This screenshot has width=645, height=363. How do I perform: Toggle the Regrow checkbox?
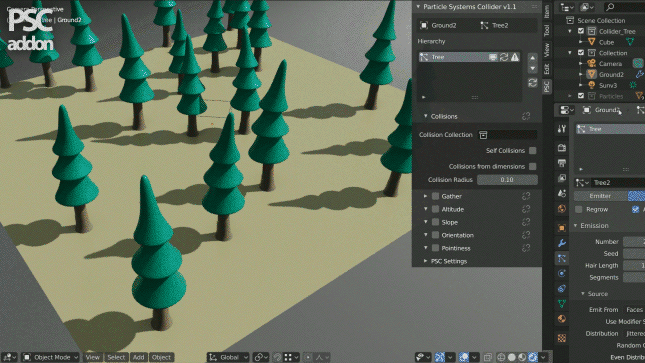(x=579, y=209)
